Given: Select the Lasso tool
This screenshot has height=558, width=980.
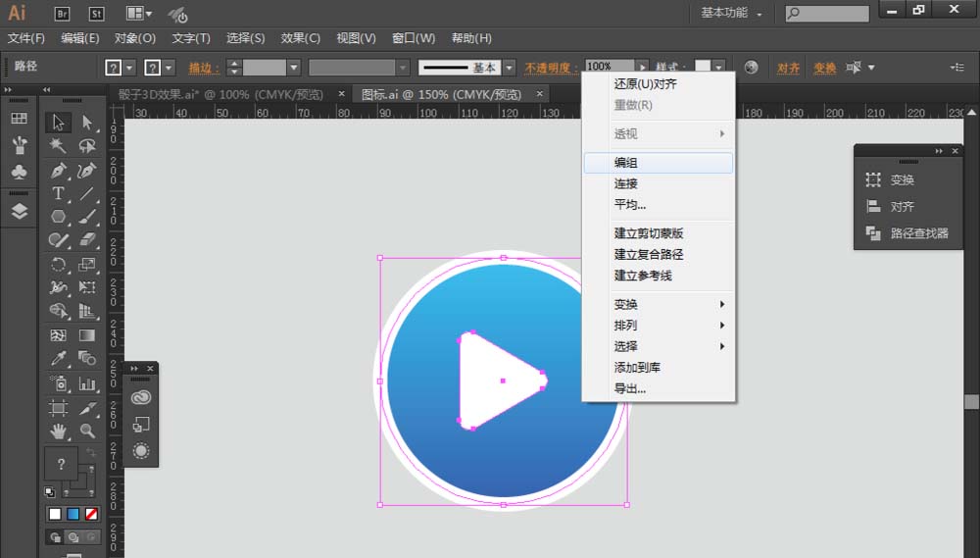Looking at the screenshot, I should coord(87,146).
